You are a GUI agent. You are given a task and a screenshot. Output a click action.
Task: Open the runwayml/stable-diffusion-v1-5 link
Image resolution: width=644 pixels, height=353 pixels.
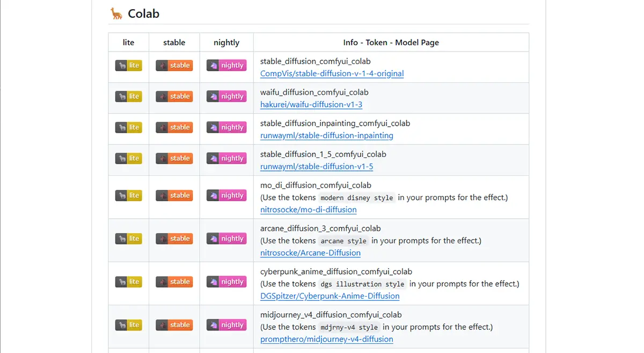coord(317,167)
